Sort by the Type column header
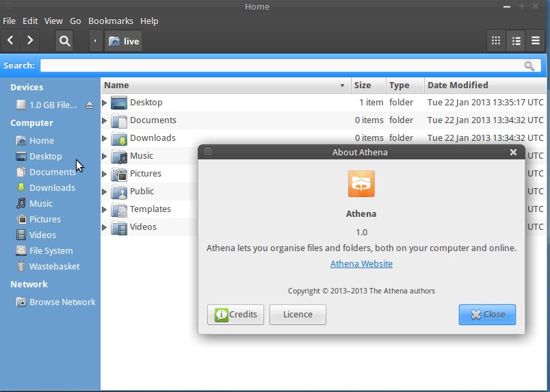The image size is (550, 392). (405, 86)
